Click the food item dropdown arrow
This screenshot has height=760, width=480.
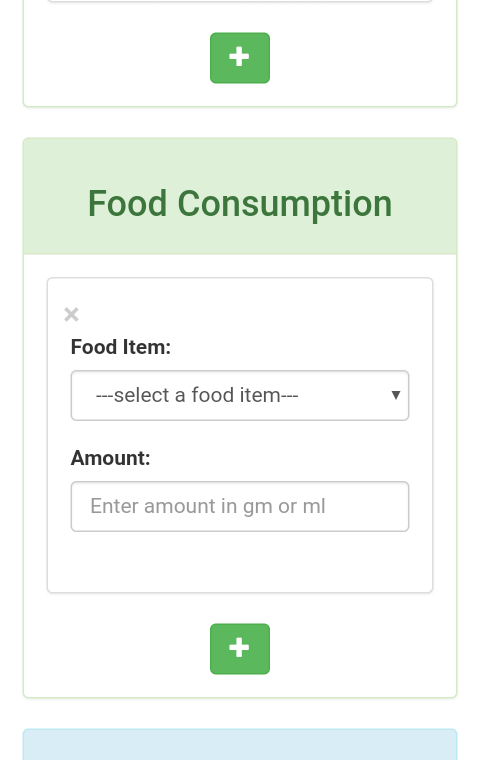396,396
